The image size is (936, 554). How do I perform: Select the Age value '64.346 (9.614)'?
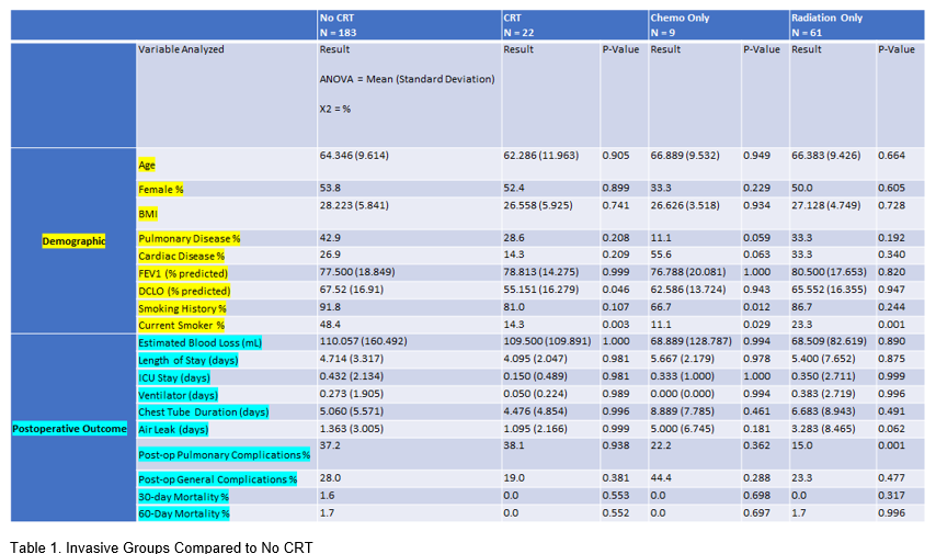click(353, 156)
